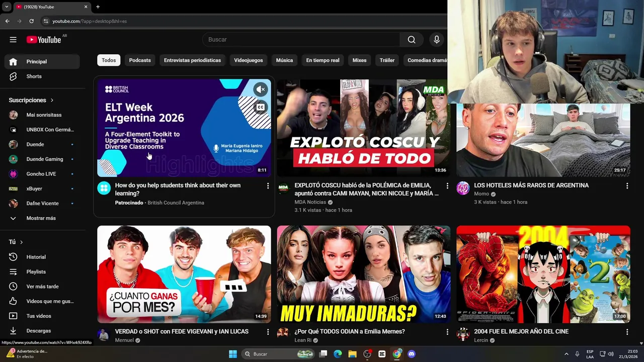Image resolution: width=644 pixels, height=362 pixels.
Task: Select the Mixes filter chip
Action: click(x=359, y=60)
